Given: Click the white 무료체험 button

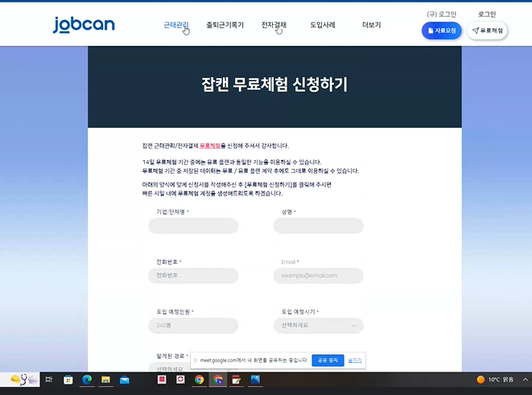Looking at the screenshot, I should (x=487, y=31).
